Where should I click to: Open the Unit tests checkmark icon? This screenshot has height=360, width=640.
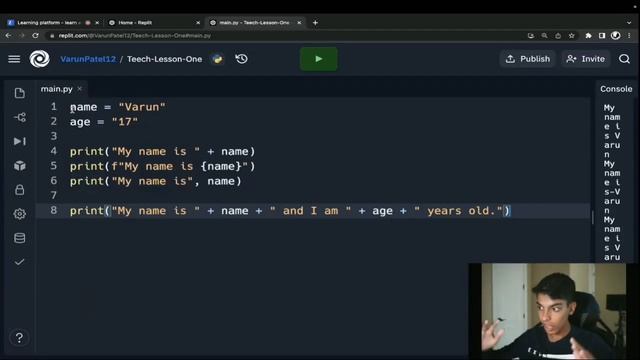tap(20, 262)
